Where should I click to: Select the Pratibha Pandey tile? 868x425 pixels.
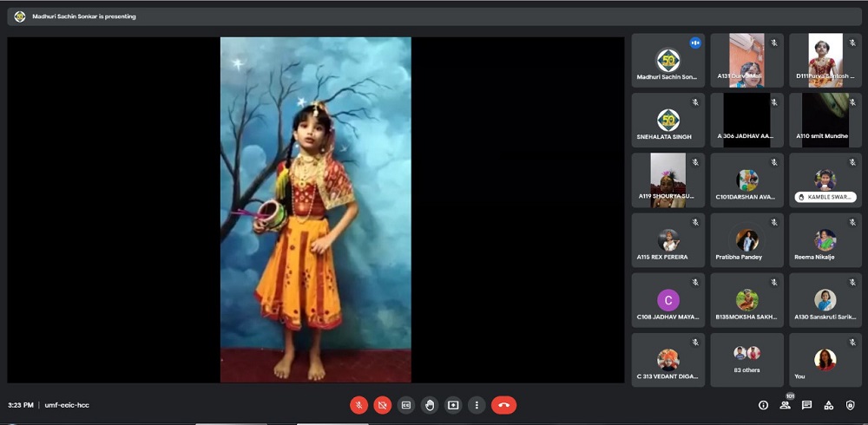point(746,240)
